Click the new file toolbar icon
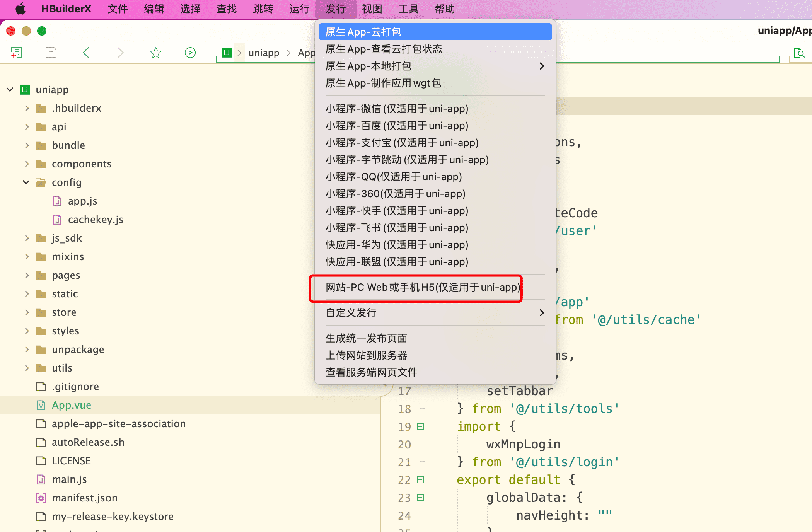Screen dimensions: 812x532 [16, 53]
